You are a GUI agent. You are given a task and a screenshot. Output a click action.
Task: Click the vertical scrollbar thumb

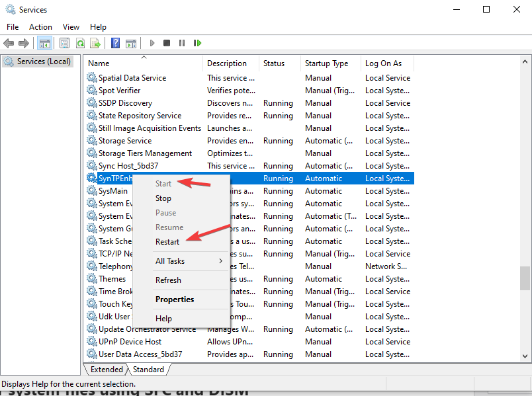(525, 278)
